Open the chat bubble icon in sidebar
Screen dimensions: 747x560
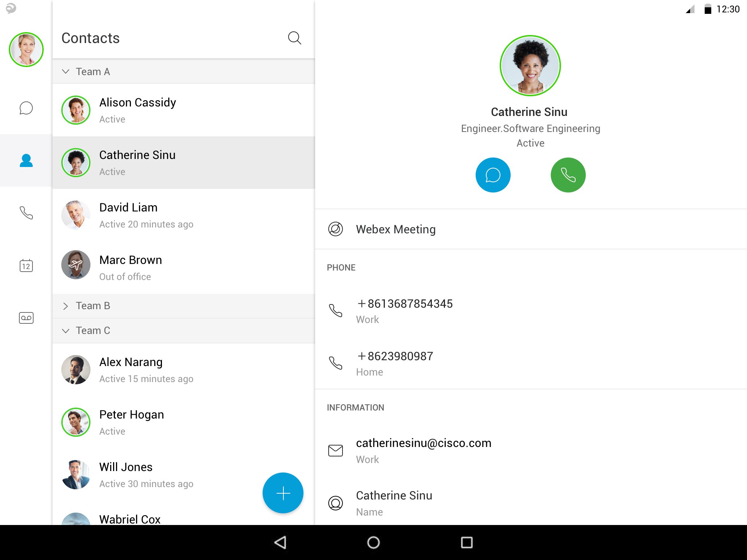(x=26, y=108)
